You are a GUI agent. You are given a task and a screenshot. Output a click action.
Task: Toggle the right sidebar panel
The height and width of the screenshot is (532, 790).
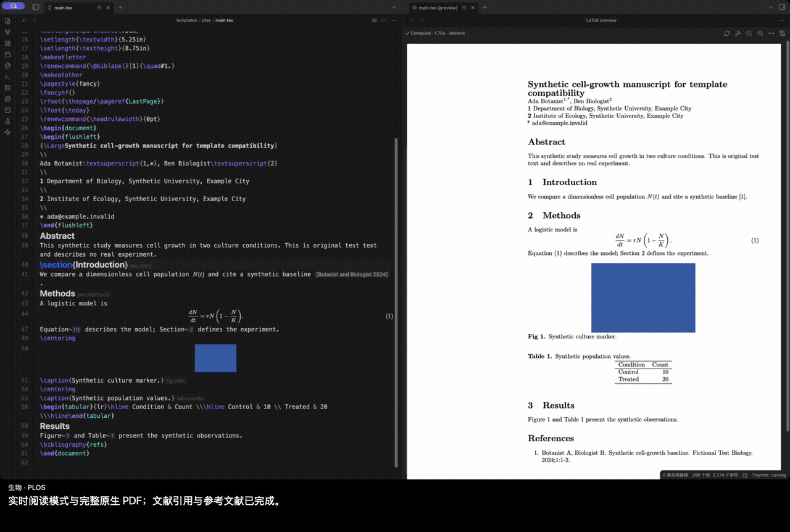tap(781, 7)
